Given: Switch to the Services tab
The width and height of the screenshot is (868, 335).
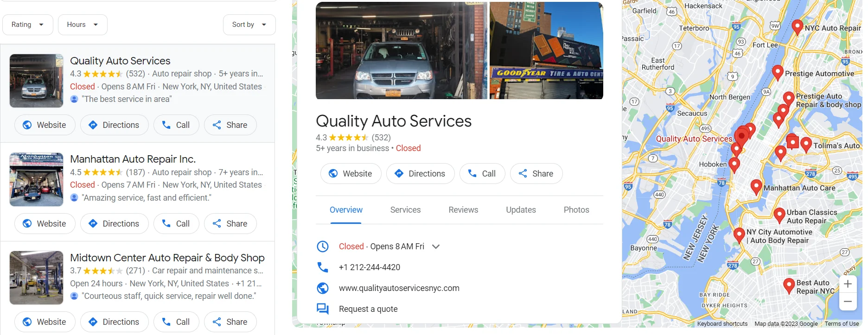Looking at the screenshot, I should click(405, 210).
